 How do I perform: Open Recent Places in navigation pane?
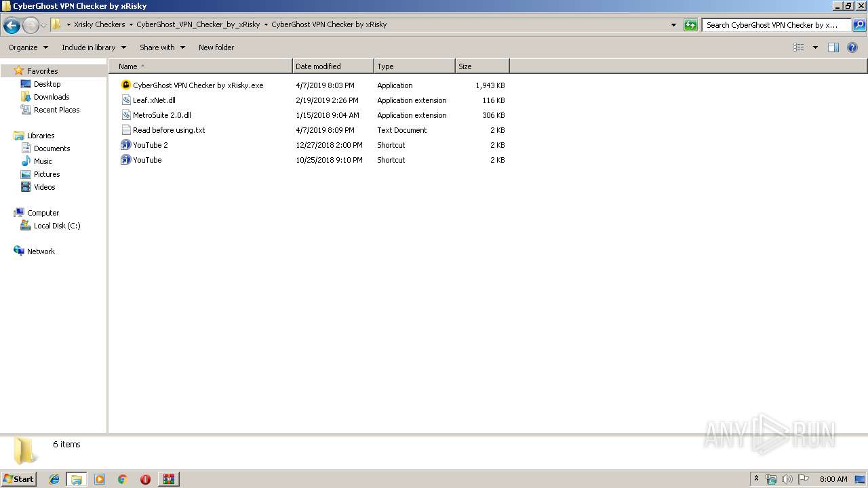coord(56,110)
